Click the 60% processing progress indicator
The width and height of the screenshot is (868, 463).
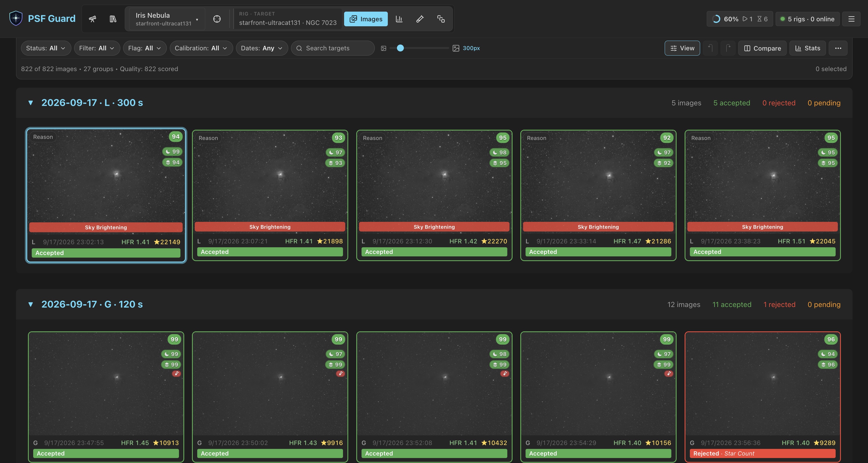pos(740,19)
